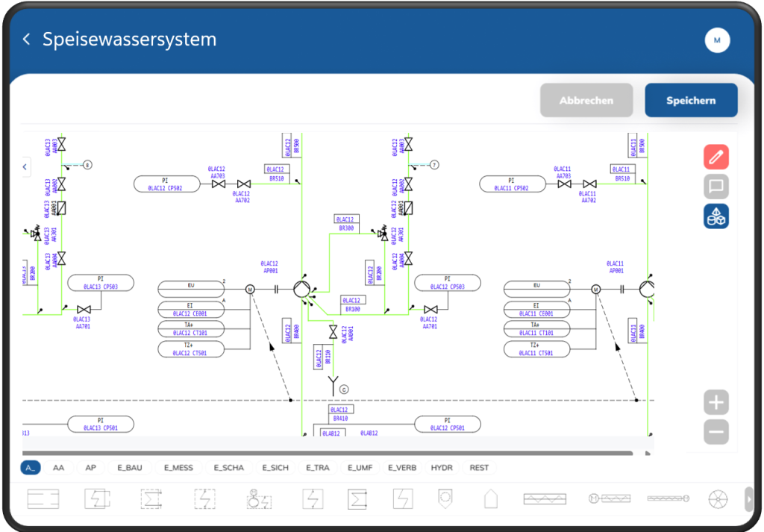Switch to the E_MESS symbol category
The image size is (764, 532).
(178, 468)
